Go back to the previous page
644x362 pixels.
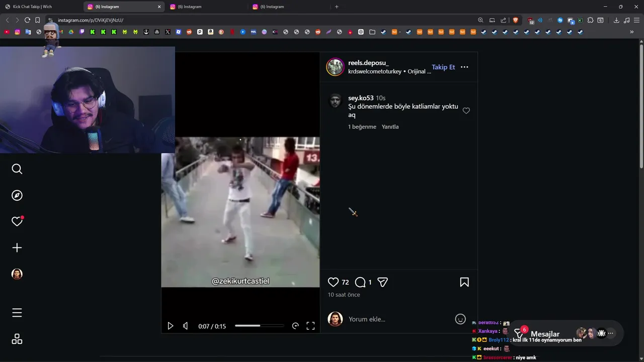7,20
